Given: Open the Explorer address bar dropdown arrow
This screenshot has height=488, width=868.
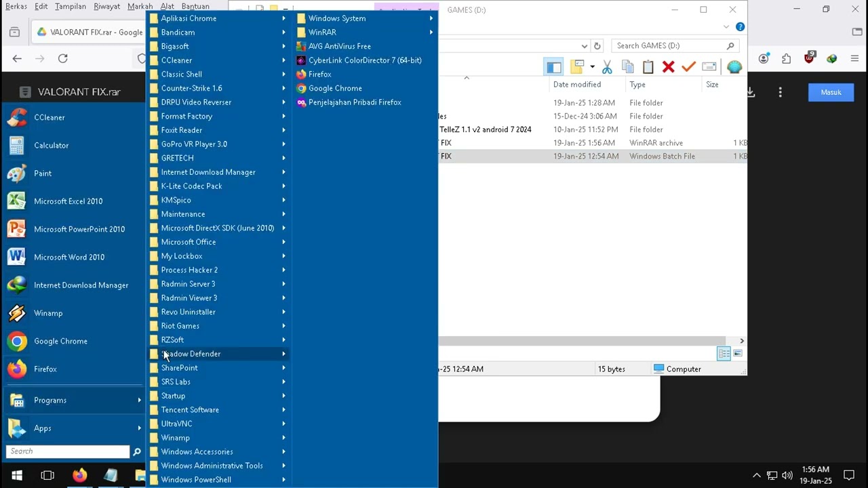Looking at the screenshot, I should click(x=584, y=46).
